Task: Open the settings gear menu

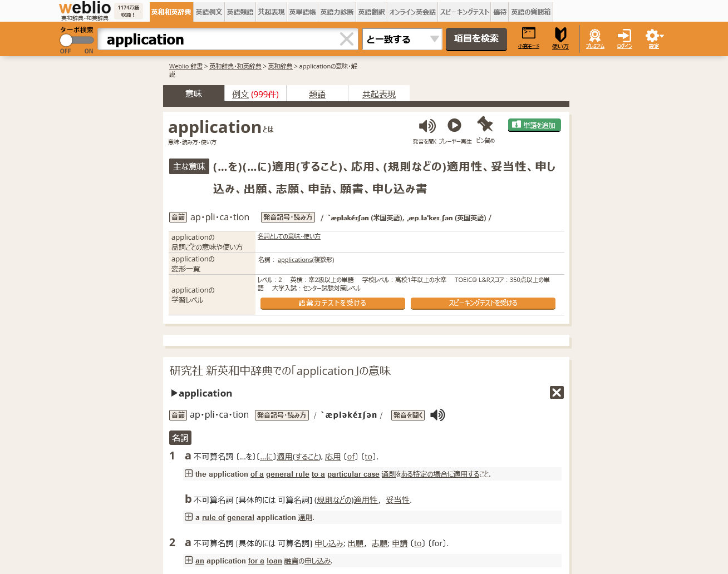Action: click(x=653, y=36)
